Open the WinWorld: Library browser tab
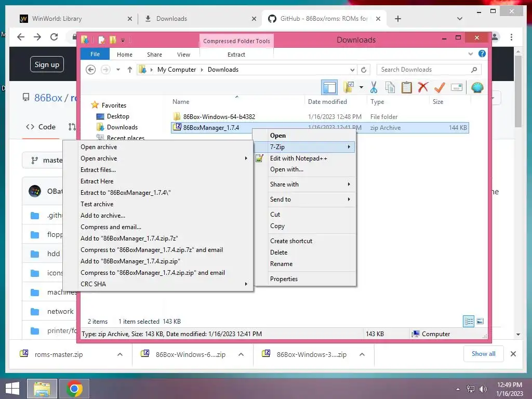 [x=76, y=19]
